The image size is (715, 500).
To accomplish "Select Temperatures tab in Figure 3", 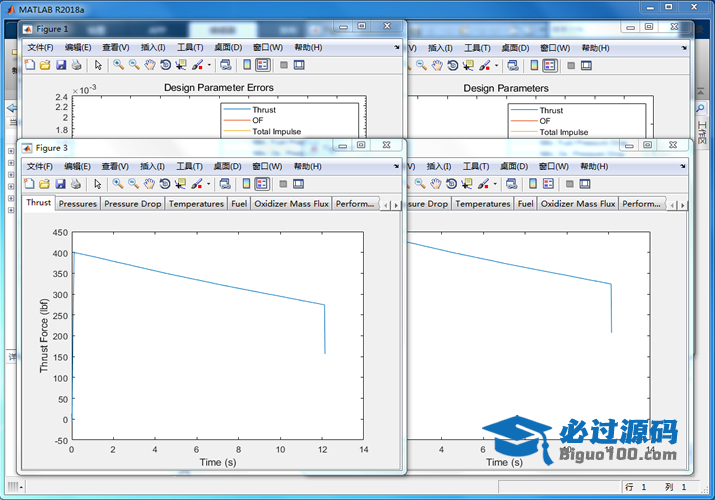I will coord(196,204).
